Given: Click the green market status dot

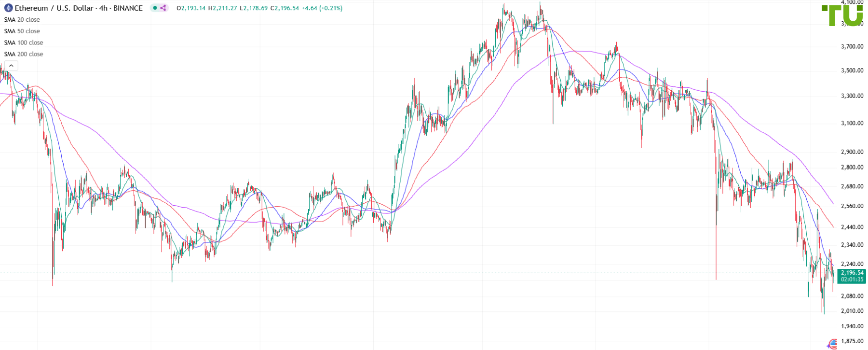Looking at the screenshot, I should point(155,8).
